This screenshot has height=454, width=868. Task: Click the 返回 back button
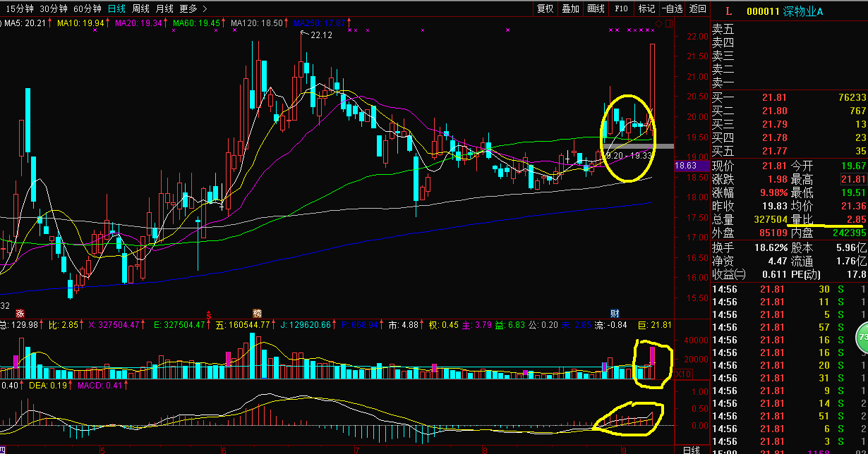[697, 8]
